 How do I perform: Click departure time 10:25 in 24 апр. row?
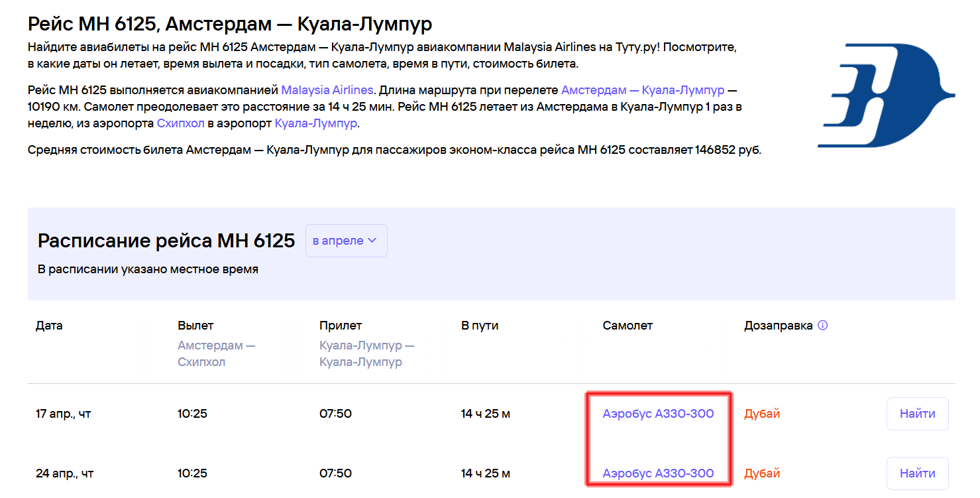192,473
